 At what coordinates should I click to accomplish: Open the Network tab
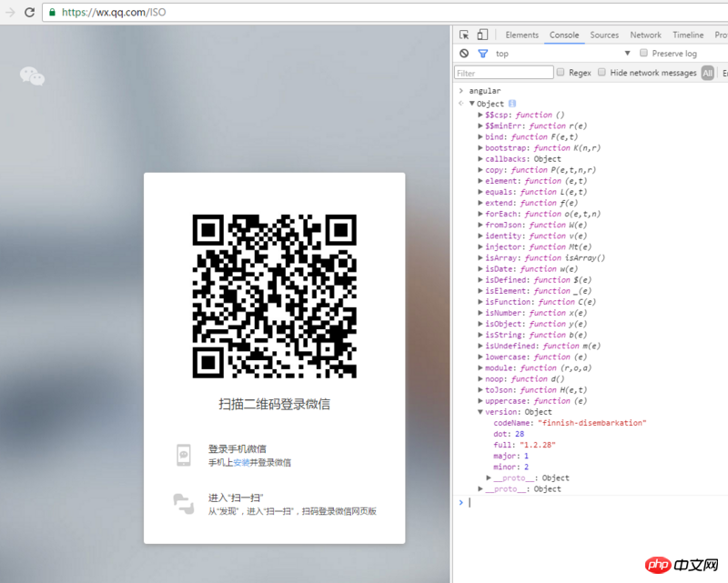pos(645,35)
